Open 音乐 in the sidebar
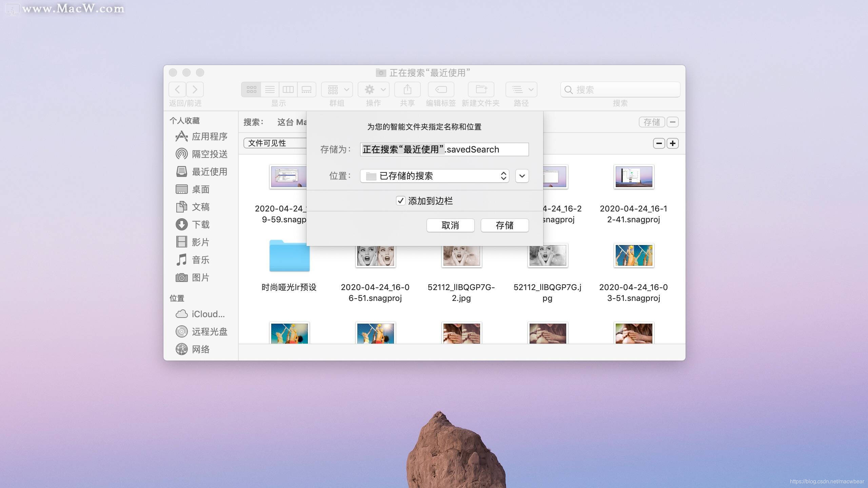Viewport: 868px width, 488px height. [193, 260]
